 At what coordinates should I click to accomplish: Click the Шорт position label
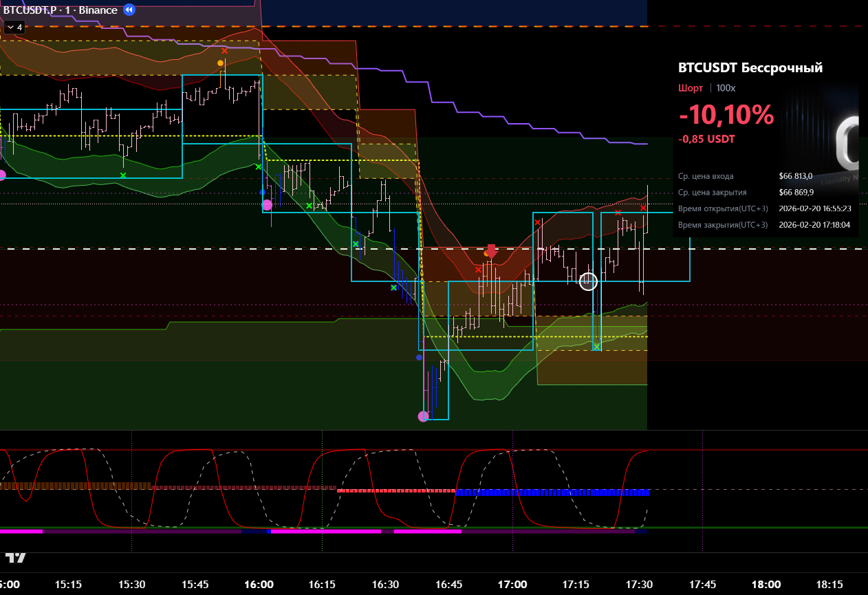click(x=691, y=88)
